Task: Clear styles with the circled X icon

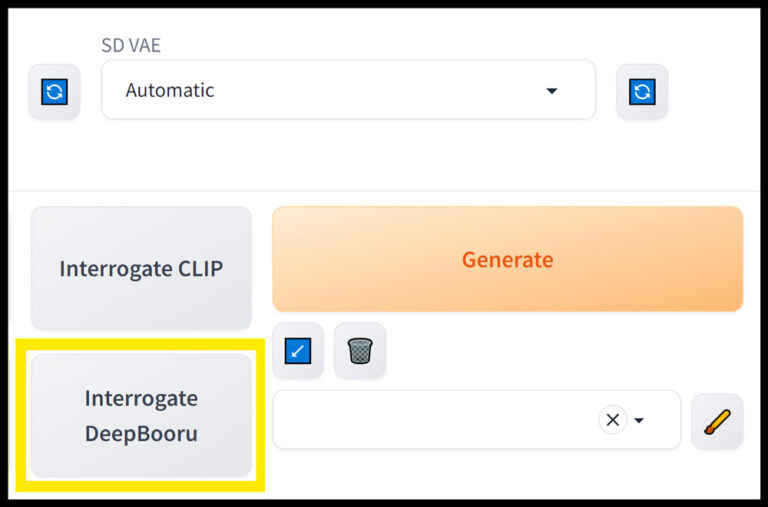Action: 613,420
